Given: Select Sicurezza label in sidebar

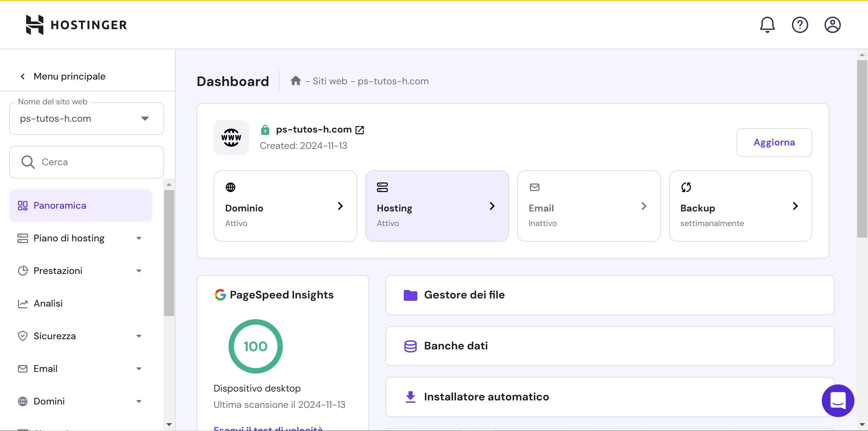Looking at the screenshot, I should coord(55,336).
